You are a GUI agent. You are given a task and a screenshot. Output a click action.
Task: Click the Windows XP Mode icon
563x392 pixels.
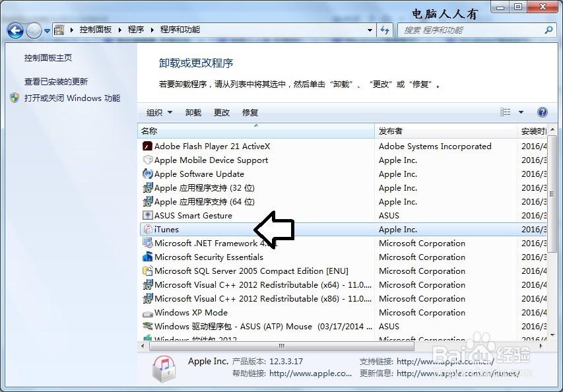pos(148,313)
